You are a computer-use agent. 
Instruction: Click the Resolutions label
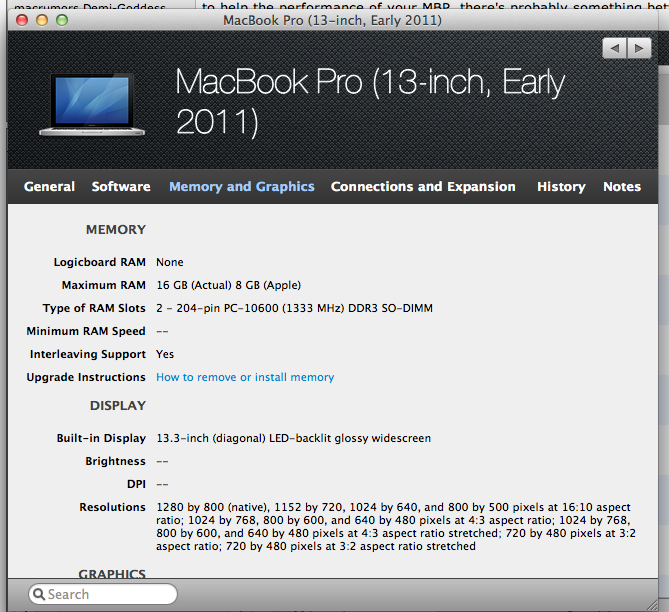(x=112, y=507)
